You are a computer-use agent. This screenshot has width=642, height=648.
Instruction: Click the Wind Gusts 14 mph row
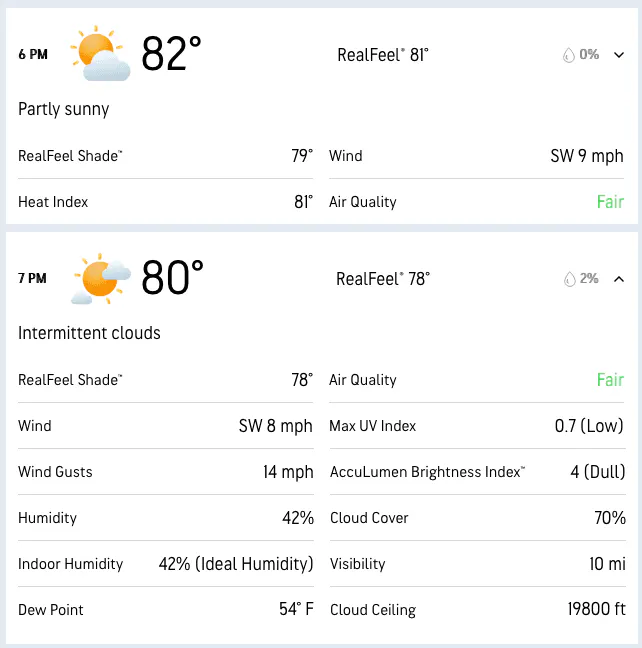[x=166, y=472]
